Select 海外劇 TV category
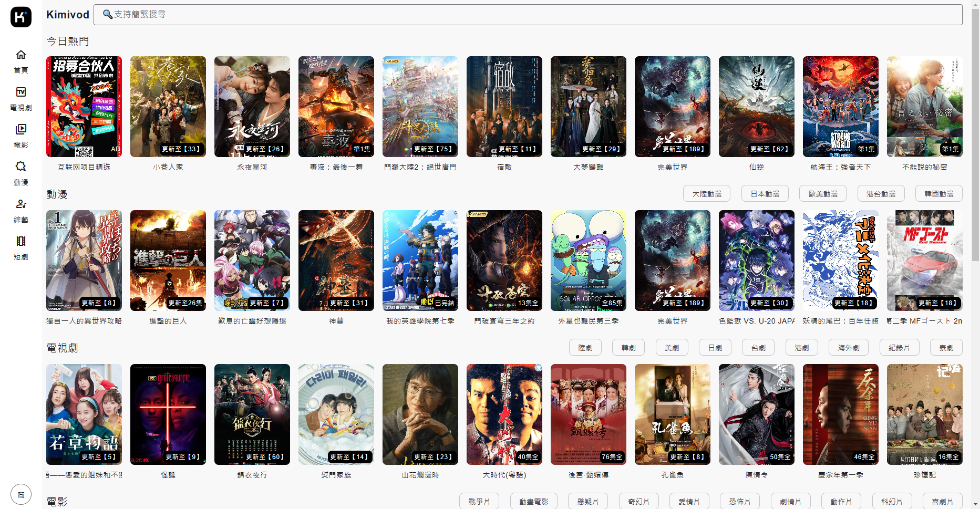The width and height of the screenshot is (980, 509). (849, 348)
